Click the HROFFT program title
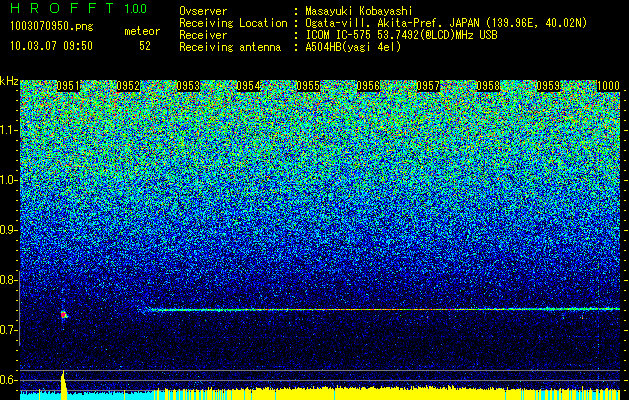629x400 pixels. (62, 8)
